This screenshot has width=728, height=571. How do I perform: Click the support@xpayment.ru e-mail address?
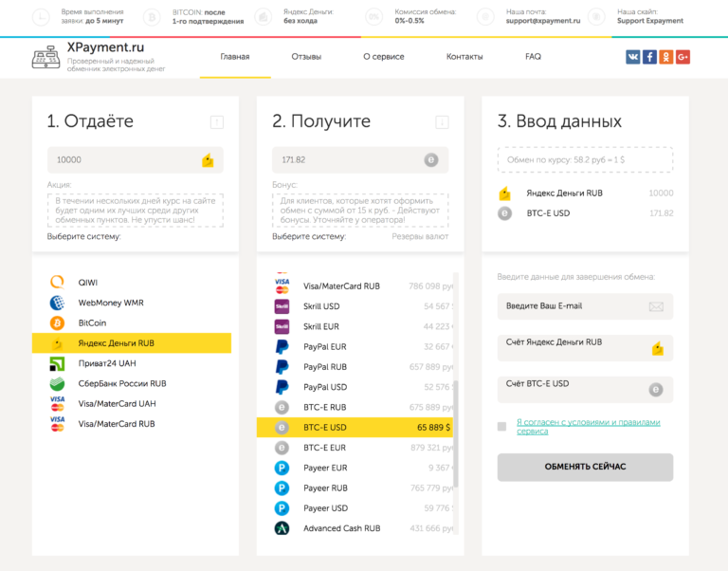coord(543,21)
